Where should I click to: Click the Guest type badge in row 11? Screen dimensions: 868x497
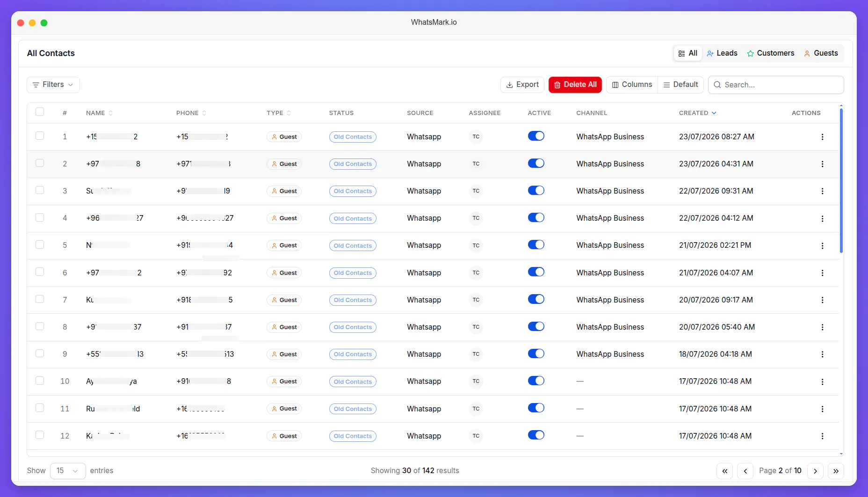(284, 409)
